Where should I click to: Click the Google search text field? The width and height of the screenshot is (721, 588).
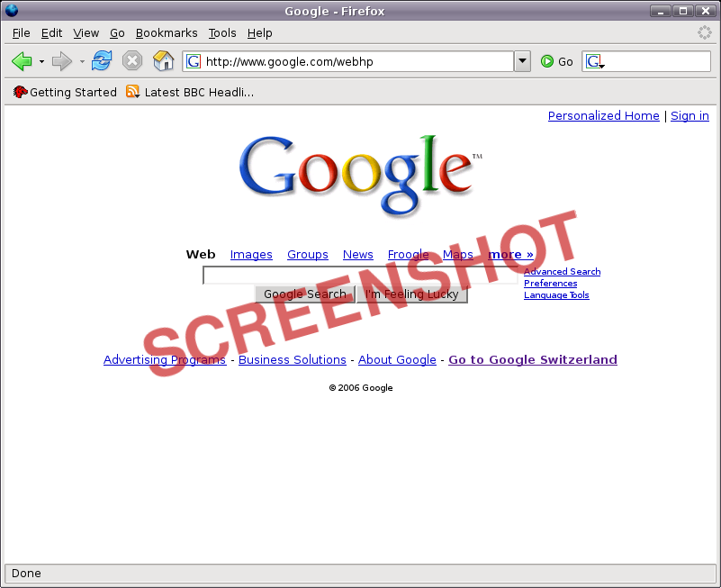pos(360,276)
